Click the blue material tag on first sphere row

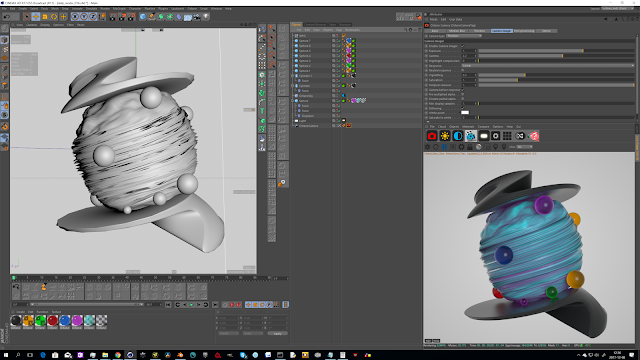tap(349, 41)
